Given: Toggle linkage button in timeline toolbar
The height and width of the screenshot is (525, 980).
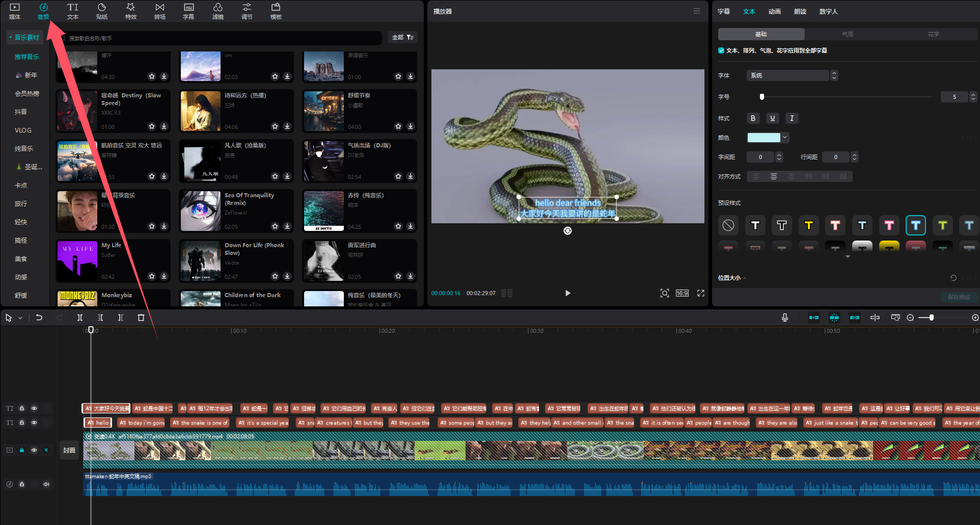Looking at the screenshot, I should click(855, 318).
